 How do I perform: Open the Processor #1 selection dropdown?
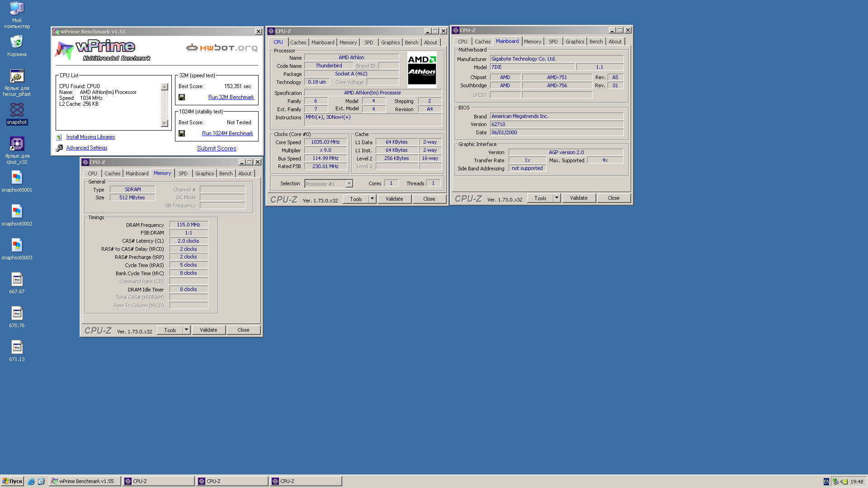[x=329, y=183]
